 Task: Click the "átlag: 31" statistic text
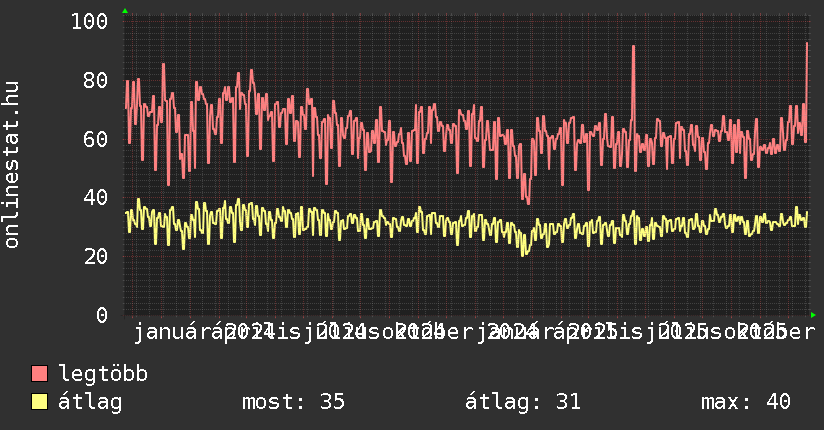[x=523, y=402]
